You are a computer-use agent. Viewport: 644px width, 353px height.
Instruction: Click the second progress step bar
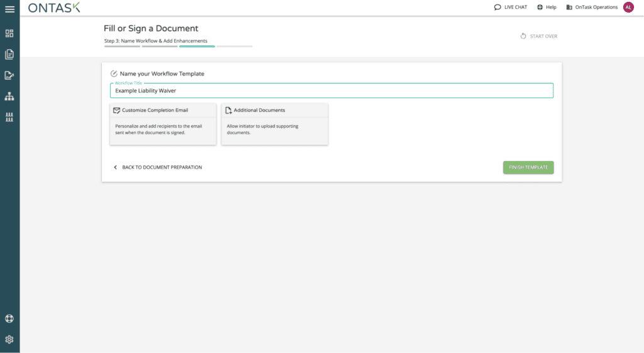160,47
